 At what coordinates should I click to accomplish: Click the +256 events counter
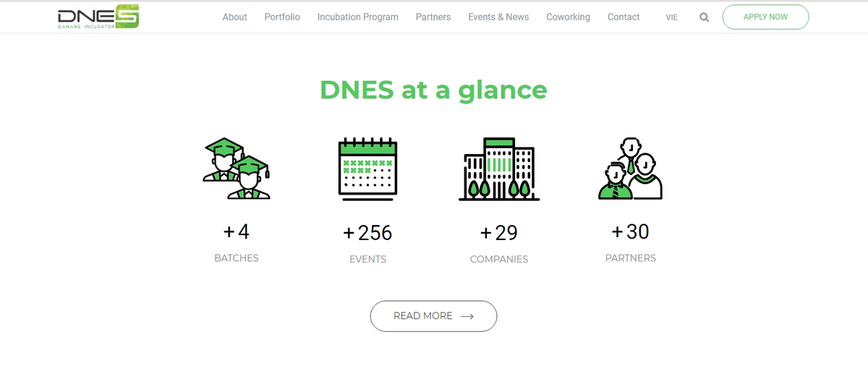(367, 233)
